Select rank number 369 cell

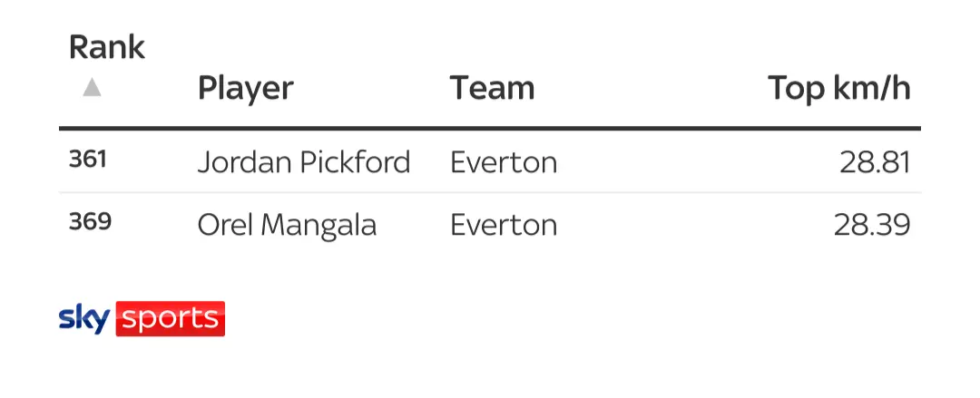[90, 222]
